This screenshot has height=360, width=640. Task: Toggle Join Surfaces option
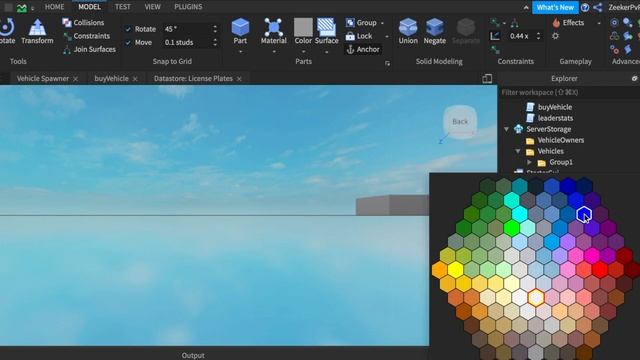click(89, 49)
